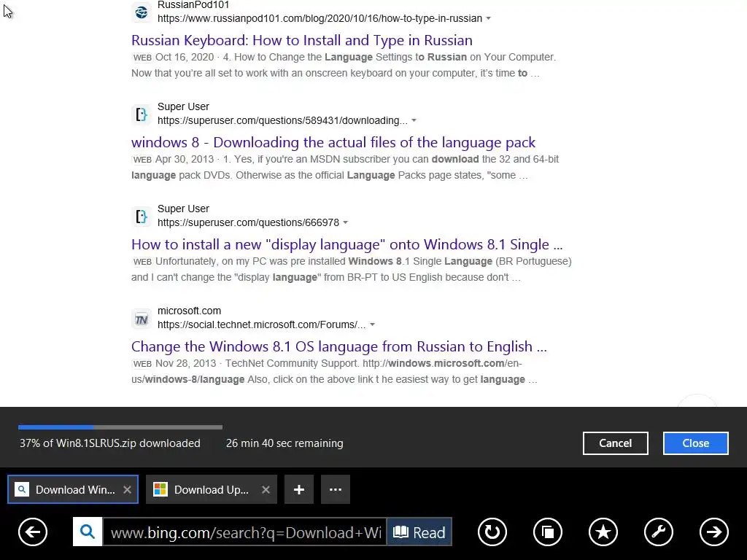Open tab tools ellipsis menu
The width and height of the screenshot is (747, 560).
pyautogui.click(x=336, y=489)
